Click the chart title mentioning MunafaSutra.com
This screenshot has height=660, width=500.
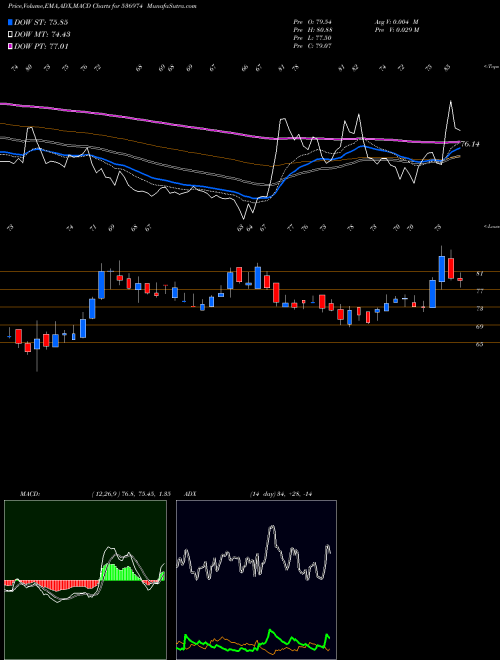coord(102,6)
